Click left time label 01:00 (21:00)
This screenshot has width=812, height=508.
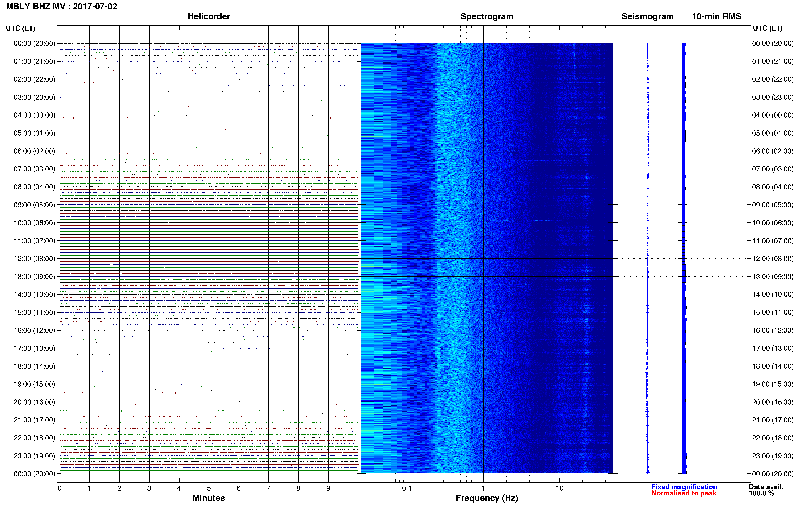[x=34, y=62]
